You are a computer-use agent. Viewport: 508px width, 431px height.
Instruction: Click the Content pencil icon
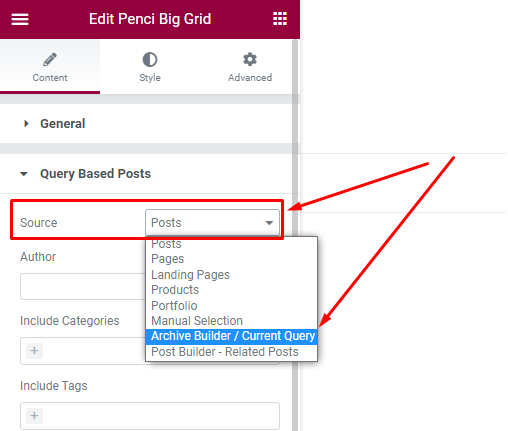coord(50,60)
